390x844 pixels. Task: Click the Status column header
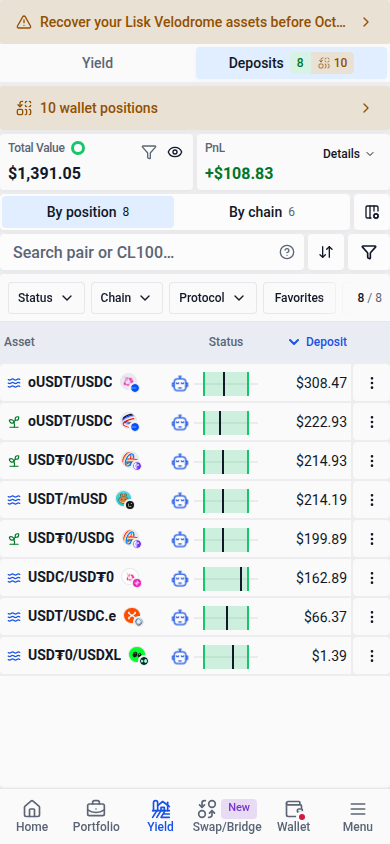(x=226, y=342)
